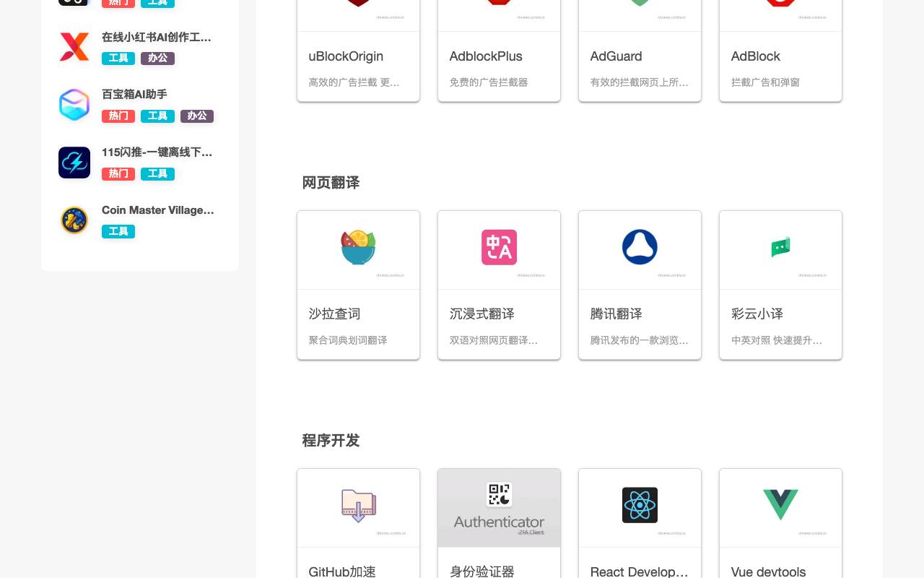Click the 百宝箱AI助手 sidebar title

point(134,95)
